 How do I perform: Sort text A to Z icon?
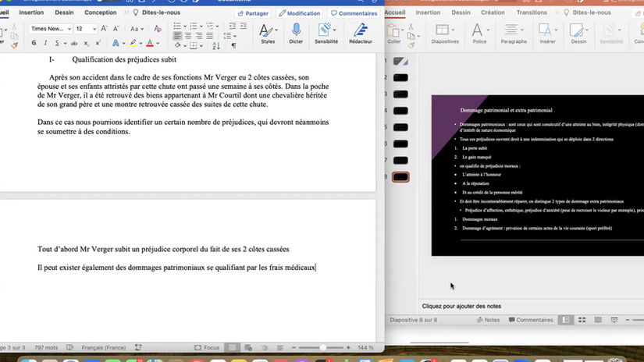point(216,45)
